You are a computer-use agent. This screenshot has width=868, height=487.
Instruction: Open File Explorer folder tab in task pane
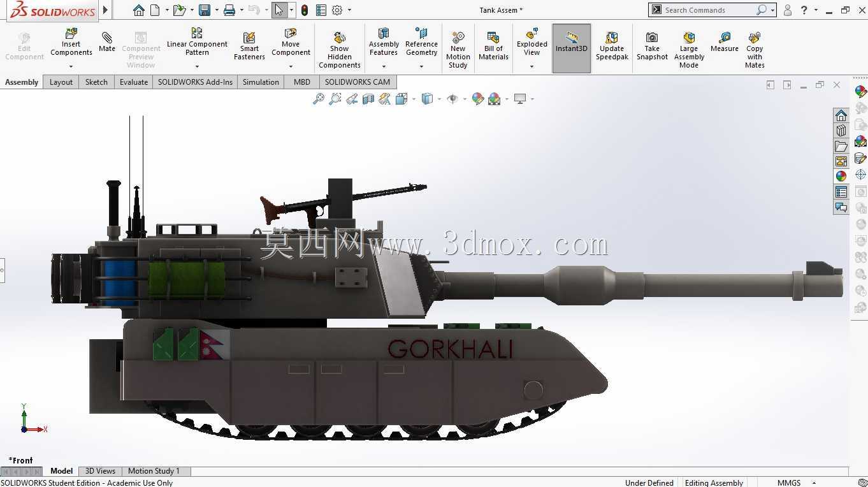[x=841, y=146]
